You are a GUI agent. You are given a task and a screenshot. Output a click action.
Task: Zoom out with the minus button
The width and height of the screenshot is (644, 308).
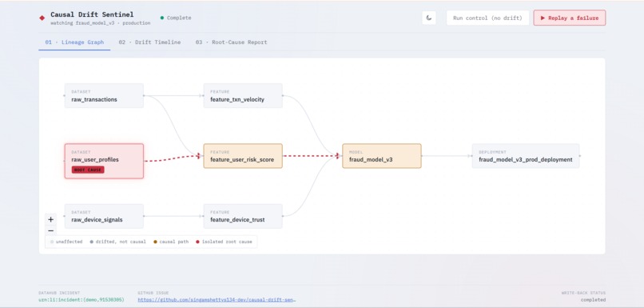[x=51, y=230]
